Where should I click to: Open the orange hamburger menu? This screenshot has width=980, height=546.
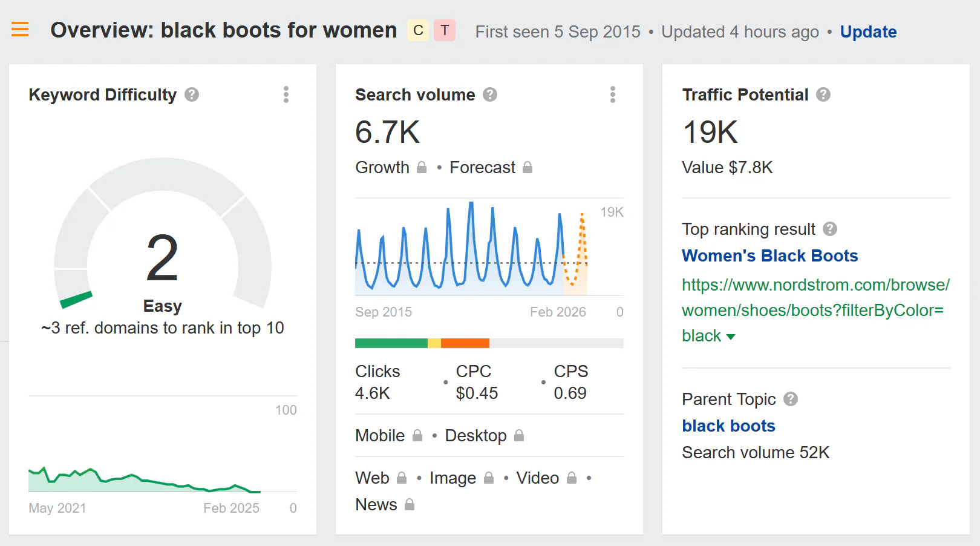(x=20, y=29)
